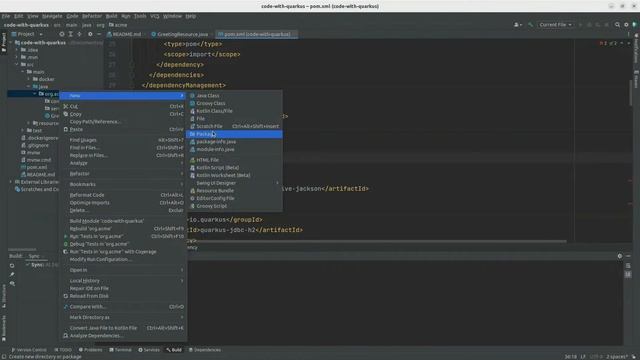Hide the Build panel with minus icon
The image size is (640, 360).
click(629, 256)
